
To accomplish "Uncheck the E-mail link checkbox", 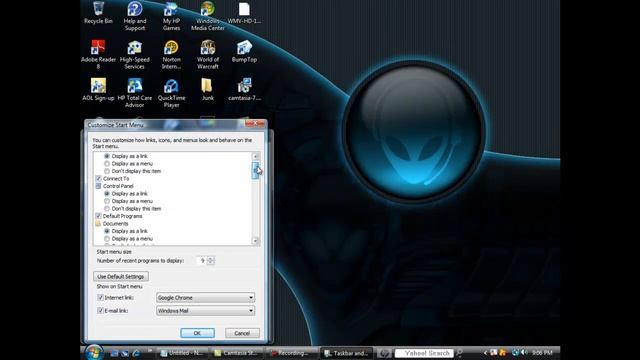I will pyautogui.click(x=100, y=311).
